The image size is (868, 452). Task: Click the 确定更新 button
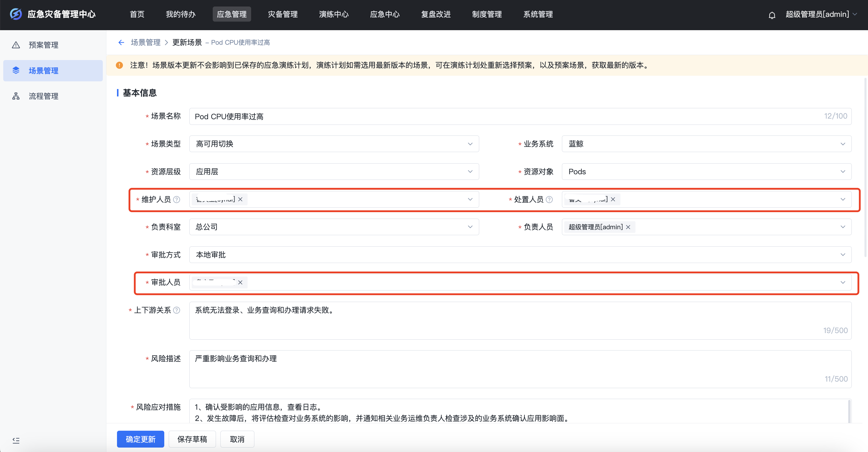point(141,439)
